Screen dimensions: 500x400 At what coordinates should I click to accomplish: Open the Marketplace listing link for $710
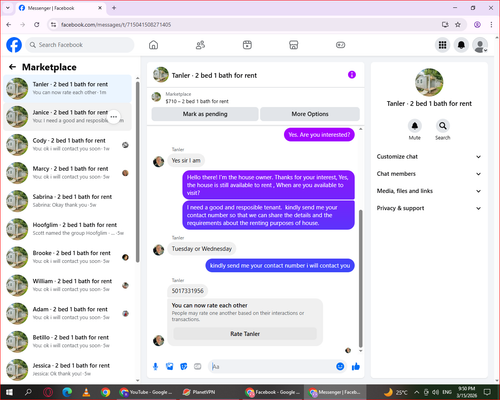point(197,101)
